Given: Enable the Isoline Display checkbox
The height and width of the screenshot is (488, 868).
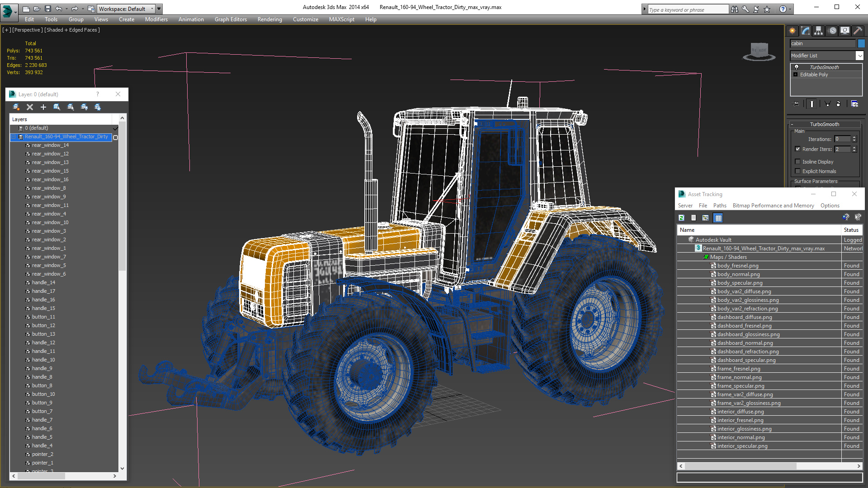Looking at the screenshot, I should click(797, 161).
